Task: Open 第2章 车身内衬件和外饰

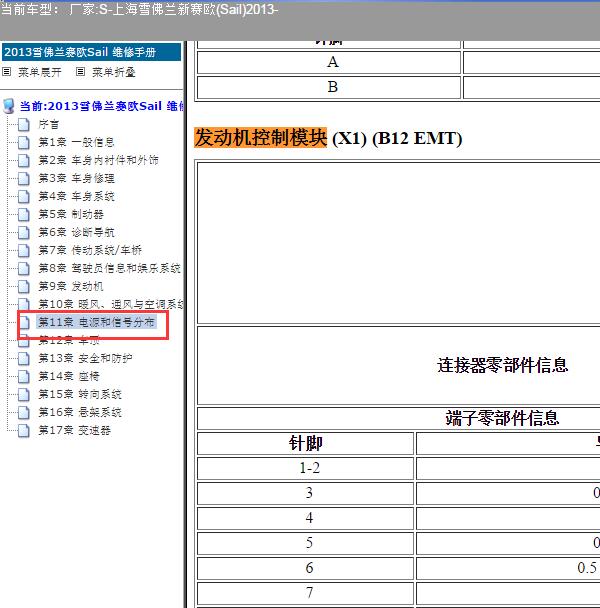Action: (98, 161)
